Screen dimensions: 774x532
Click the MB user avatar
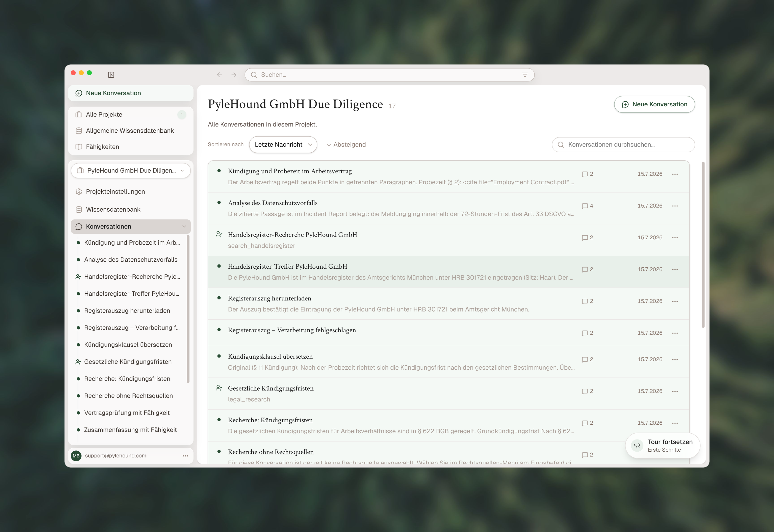tap(76, 456)
